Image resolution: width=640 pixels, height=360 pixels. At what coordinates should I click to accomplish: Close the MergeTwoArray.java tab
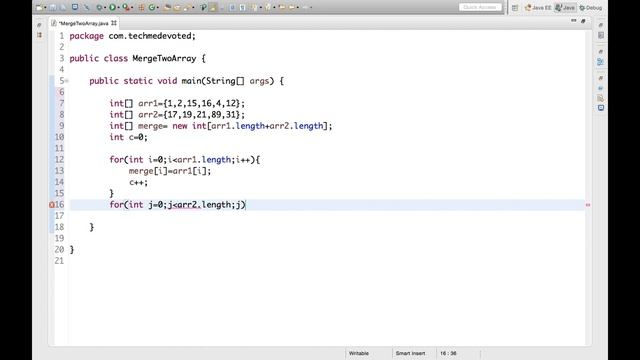click(114, 23)
